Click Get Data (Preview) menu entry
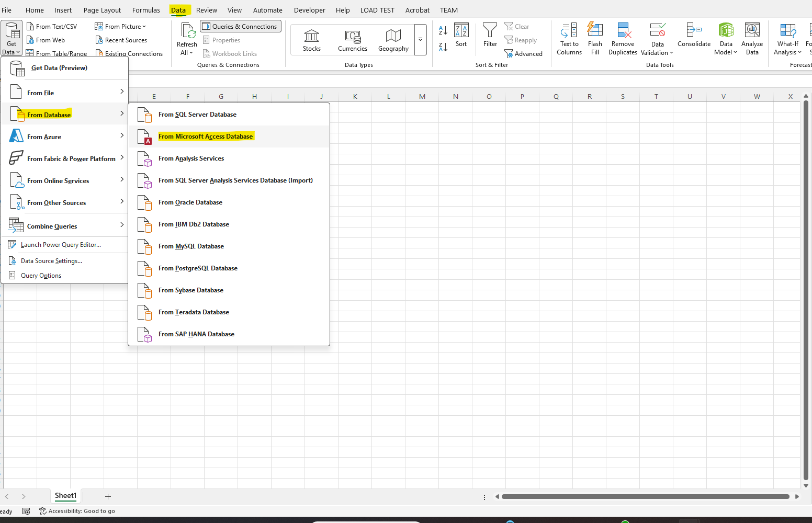 (x=65, y=68)
